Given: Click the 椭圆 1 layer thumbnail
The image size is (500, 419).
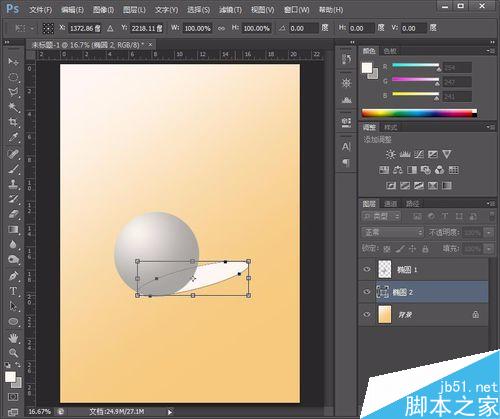Looking at the screenshot, I should coord(385,269).
